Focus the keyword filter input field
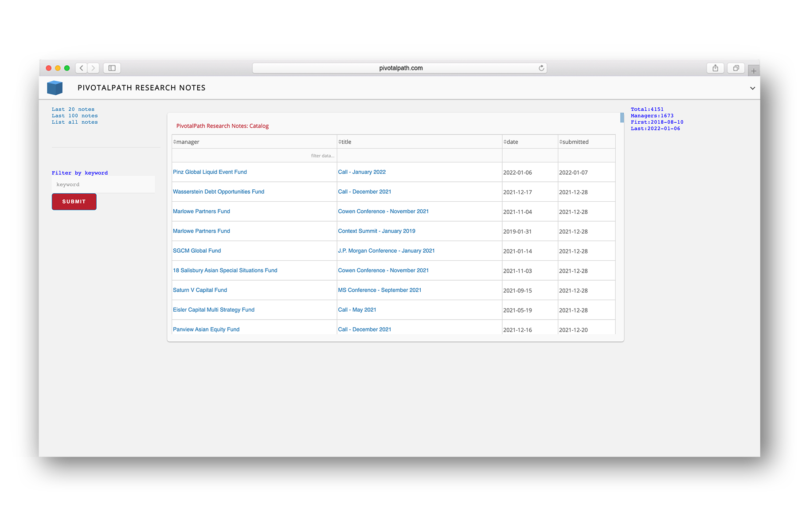Image resolution: width=798 pixels, height=532 pixels. click(103, 184)
